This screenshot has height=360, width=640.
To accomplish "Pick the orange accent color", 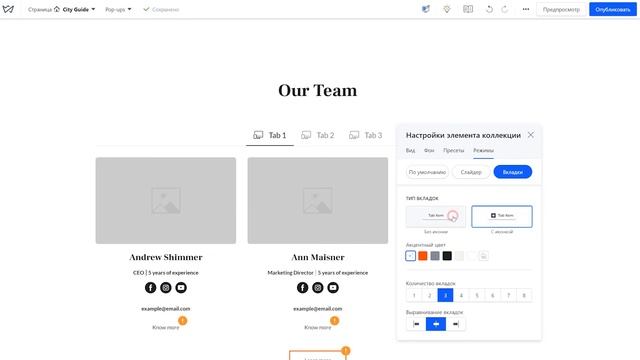I will pos(423,256).
